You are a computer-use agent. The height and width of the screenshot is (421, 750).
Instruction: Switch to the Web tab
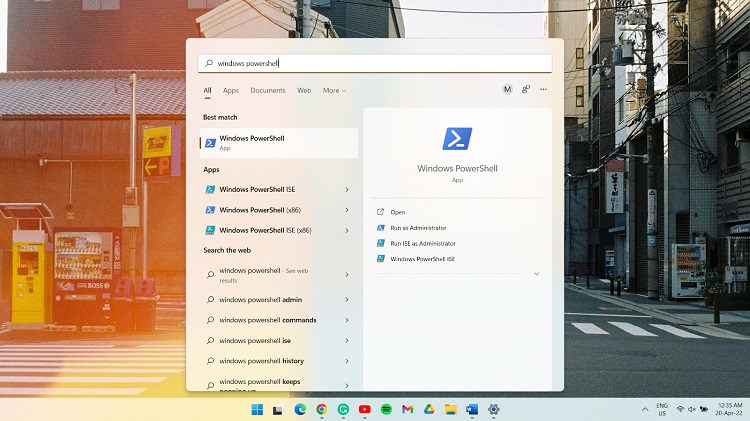click(304, 90)
